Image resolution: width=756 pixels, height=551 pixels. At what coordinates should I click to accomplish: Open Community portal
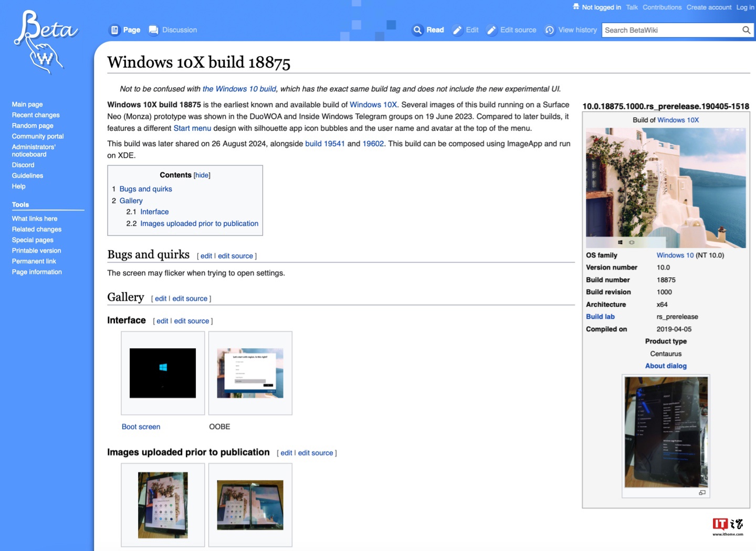coord(38,136)
